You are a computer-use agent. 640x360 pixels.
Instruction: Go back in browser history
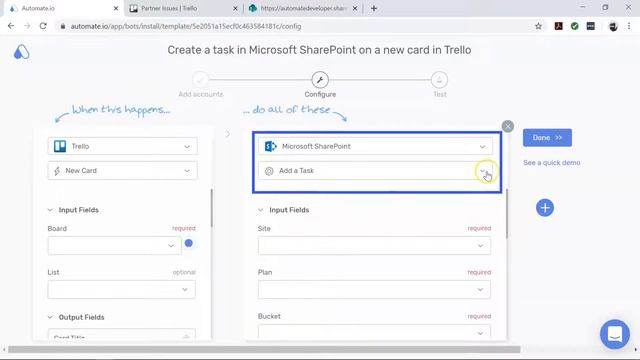[11, 26]
